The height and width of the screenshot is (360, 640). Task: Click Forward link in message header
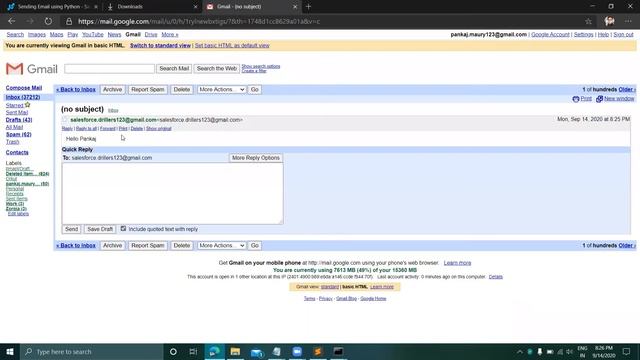(x=108, y=129)
